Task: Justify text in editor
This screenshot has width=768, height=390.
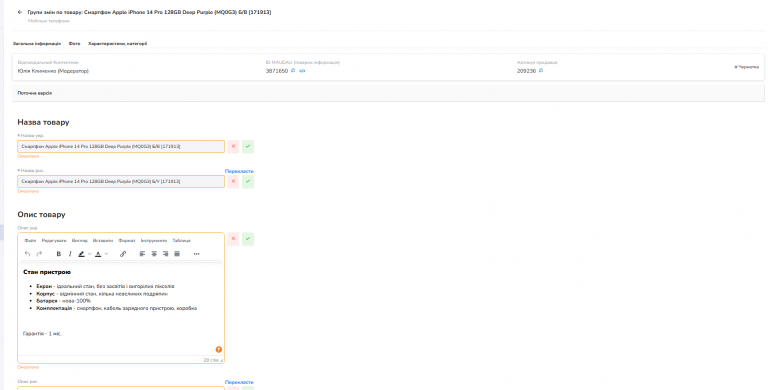Action: (177, 254)
